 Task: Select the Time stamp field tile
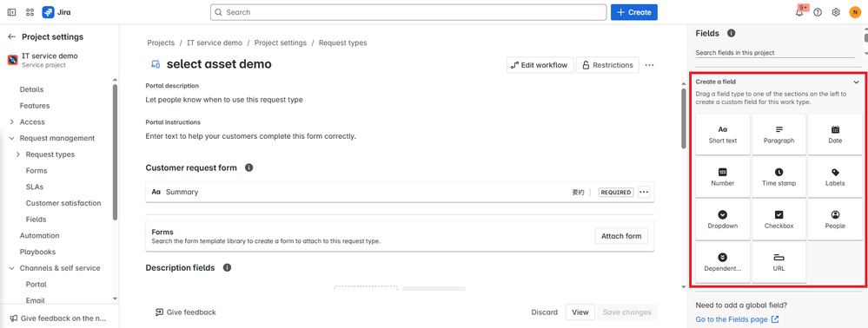click(779, 177)
